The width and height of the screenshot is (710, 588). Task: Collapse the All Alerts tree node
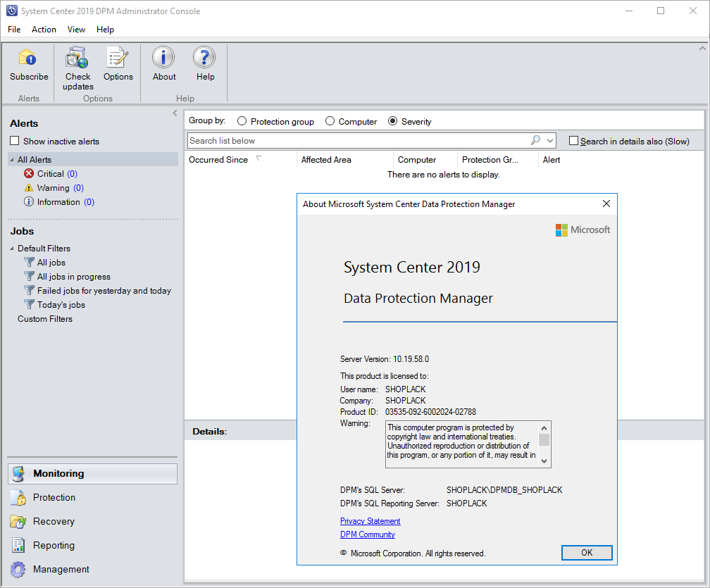click(12, 160)
